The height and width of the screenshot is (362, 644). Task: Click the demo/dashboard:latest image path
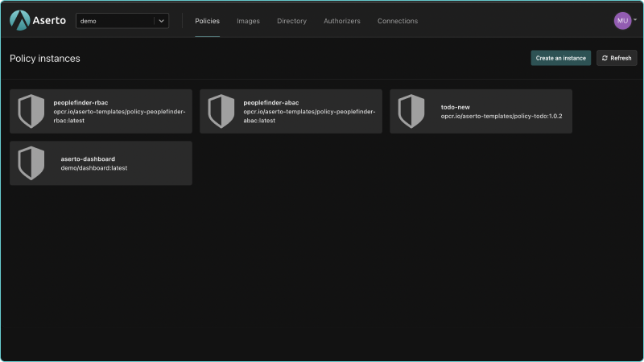[x=94, y=168]
